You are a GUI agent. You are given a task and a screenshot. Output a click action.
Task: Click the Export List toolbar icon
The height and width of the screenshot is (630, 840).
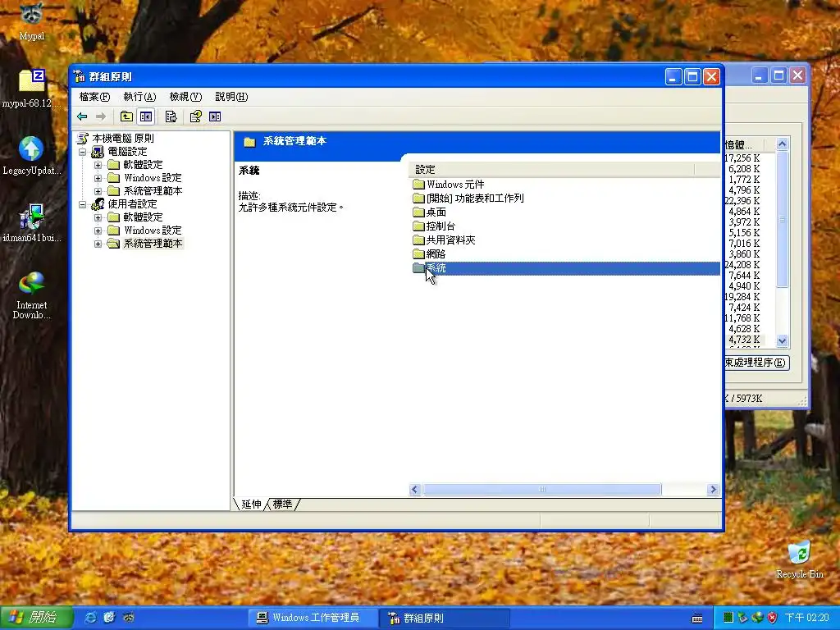coord(171,116)
